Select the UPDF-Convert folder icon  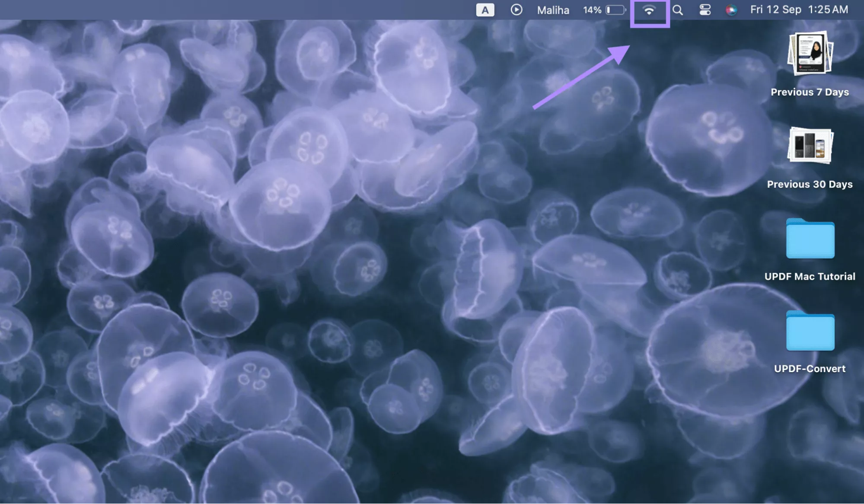pos(810,332)
